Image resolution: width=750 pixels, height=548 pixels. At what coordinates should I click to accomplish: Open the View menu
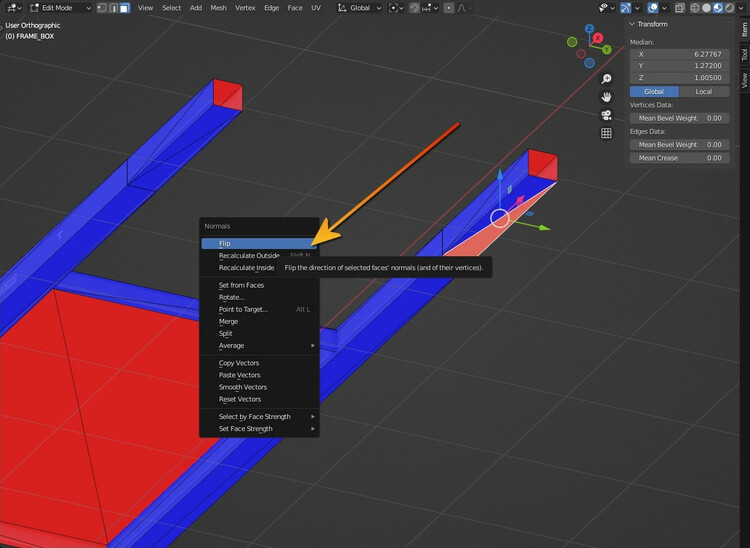[145, 8]
